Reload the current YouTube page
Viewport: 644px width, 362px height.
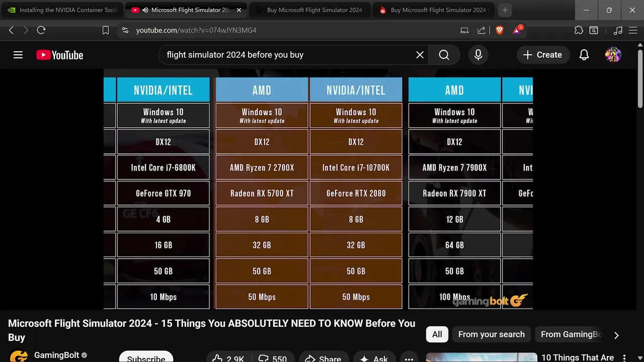point(41,30)
